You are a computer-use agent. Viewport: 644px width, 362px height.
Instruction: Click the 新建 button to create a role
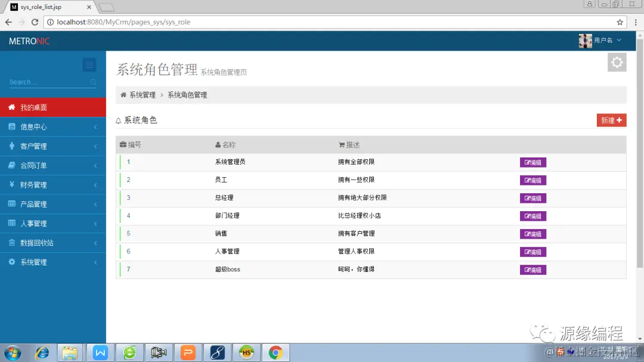click(611, 120)
